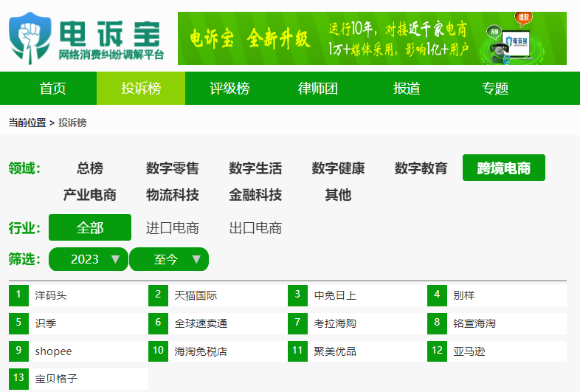Viewport: 580px width, 392px height.
Task: Open the 律师团 nav tab
Action: coord(318,89)
